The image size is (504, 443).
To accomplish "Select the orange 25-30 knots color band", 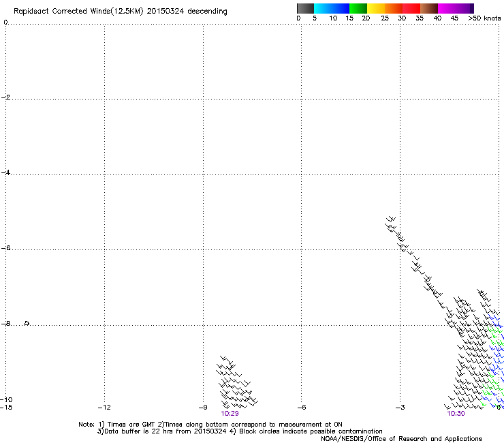I will pyautogui.click(x=394, y=8).
